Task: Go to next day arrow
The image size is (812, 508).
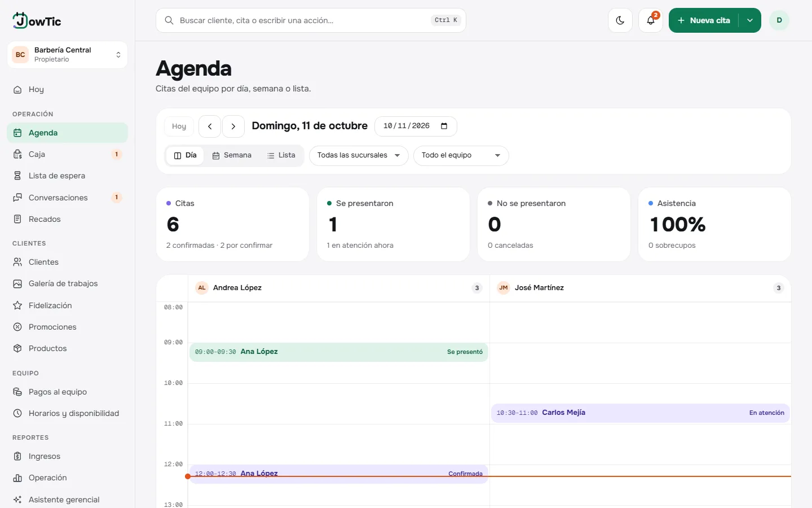Action: pyautogui.click(x=233, y=126)
